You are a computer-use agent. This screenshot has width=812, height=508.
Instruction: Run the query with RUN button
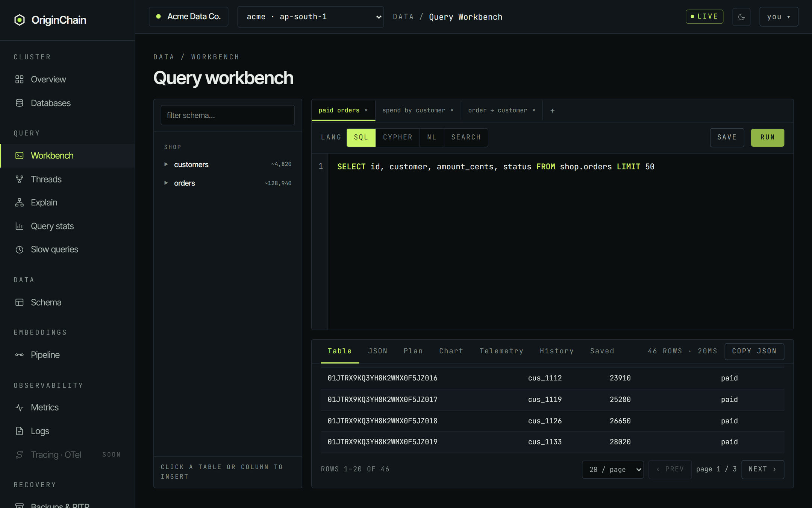click(767, 137)
